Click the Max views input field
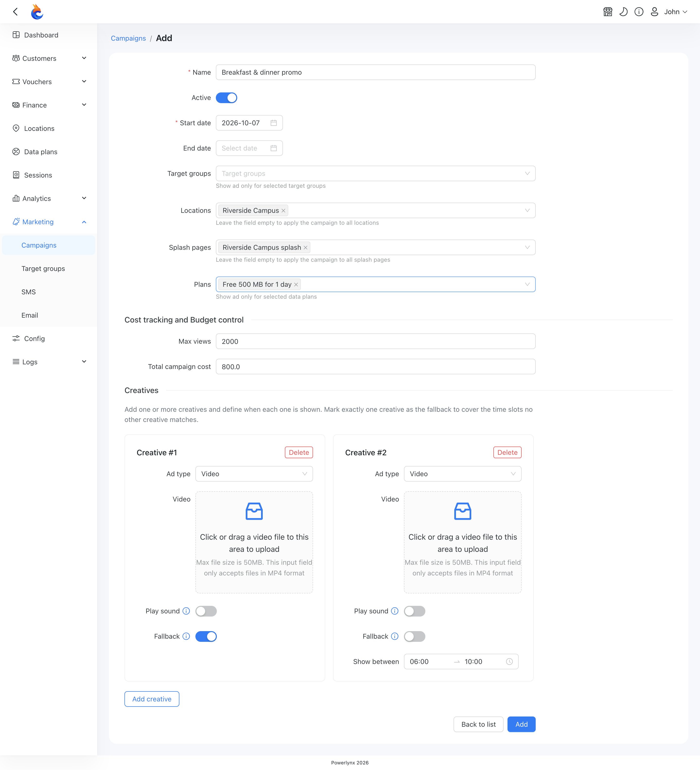The width and height of the screenshot is (700, 770). [376, 341]
